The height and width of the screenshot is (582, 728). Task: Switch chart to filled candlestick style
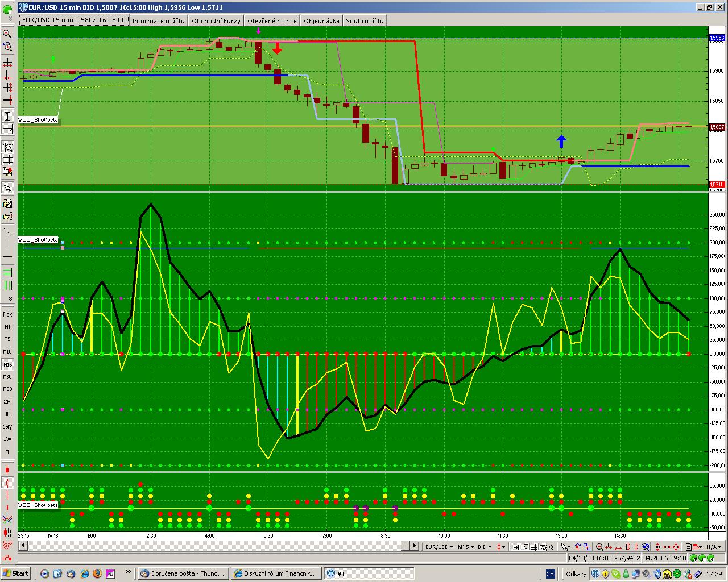(7, 470)
